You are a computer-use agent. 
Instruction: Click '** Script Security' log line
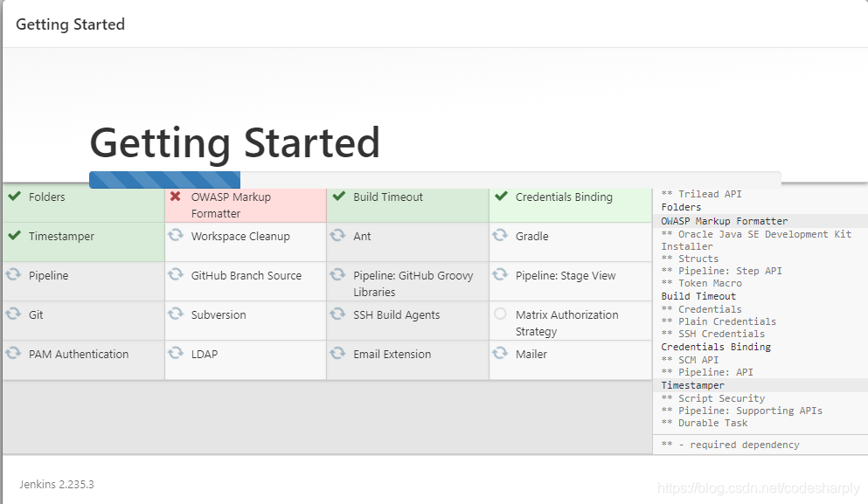(x=713, y=398)
